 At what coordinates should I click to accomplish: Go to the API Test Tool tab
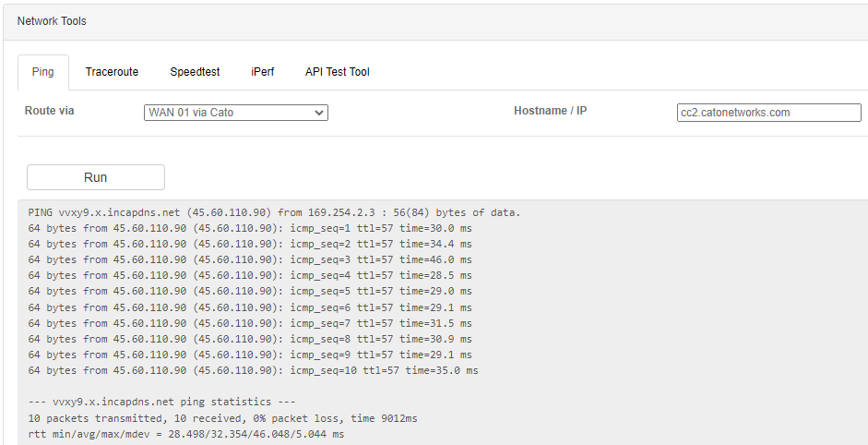(x=337, y=72)
